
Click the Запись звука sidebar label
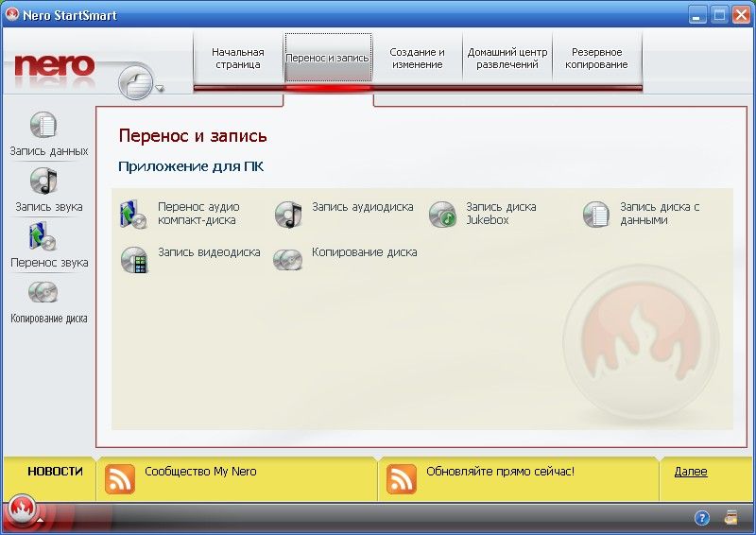pos(49,207)
